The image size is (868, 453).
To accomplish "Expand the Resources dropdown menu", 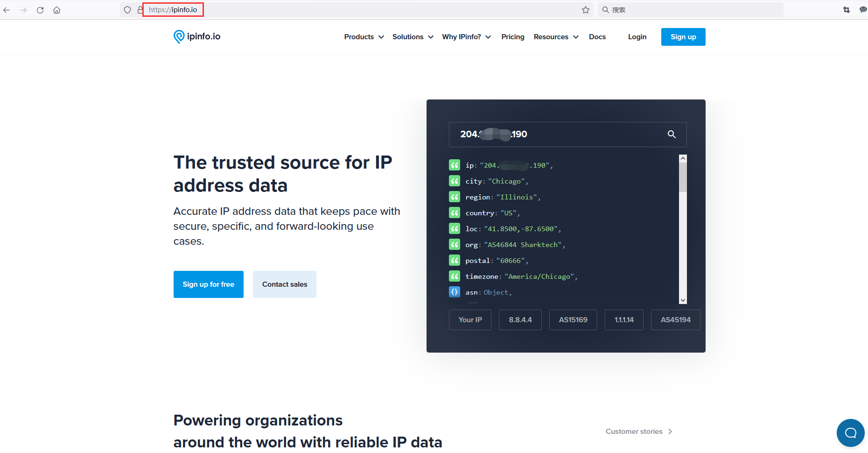I will (556, 37).
